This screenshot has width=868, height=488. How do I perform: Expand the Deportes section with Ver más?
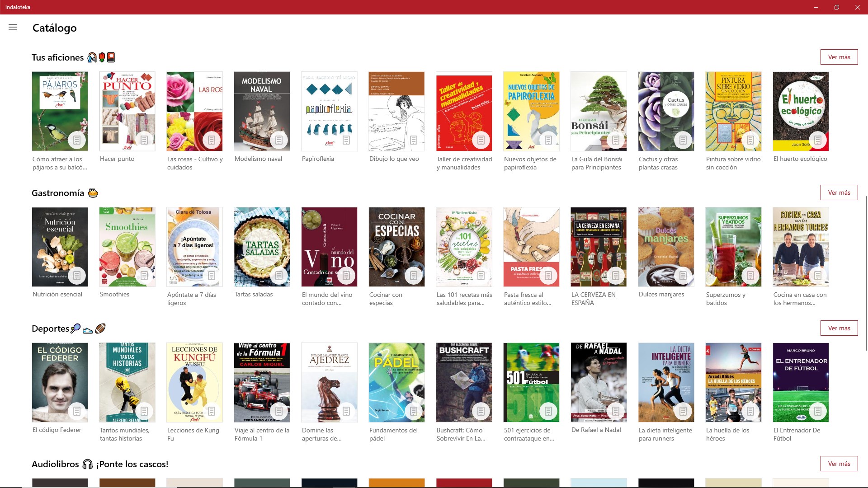tap(839, 328)
